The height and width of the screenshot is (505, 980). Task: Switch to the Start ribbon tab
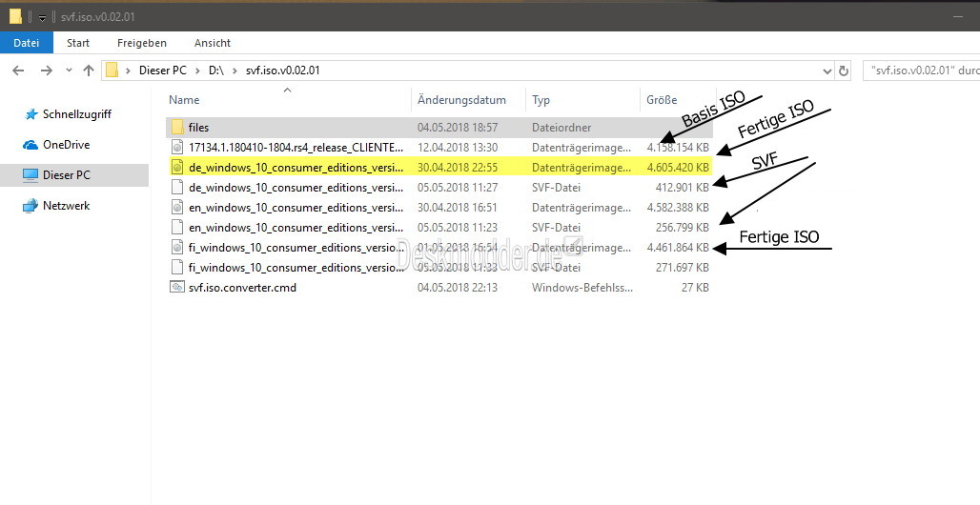tap(78, 43)
